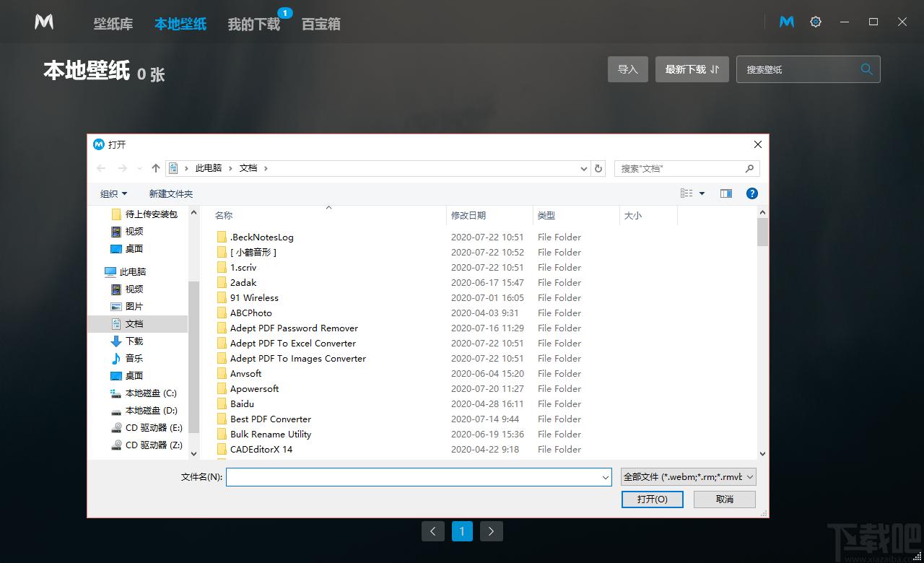This screenshot has height=563, width=924.
Task: Toggle 最新下载 sort order button
Action: tap(692, 69)
